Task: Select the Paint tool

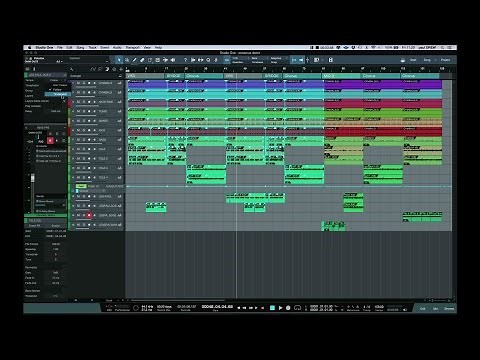Action: click(x=150, y=60)
